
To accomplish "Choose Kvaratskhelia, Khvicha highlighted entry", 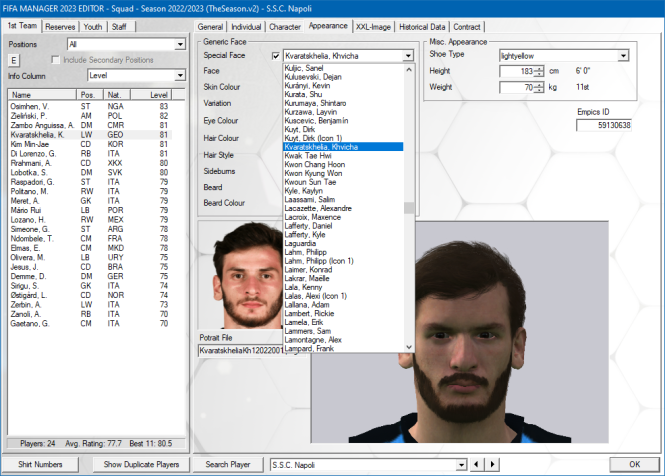I will tap(343, 147).
